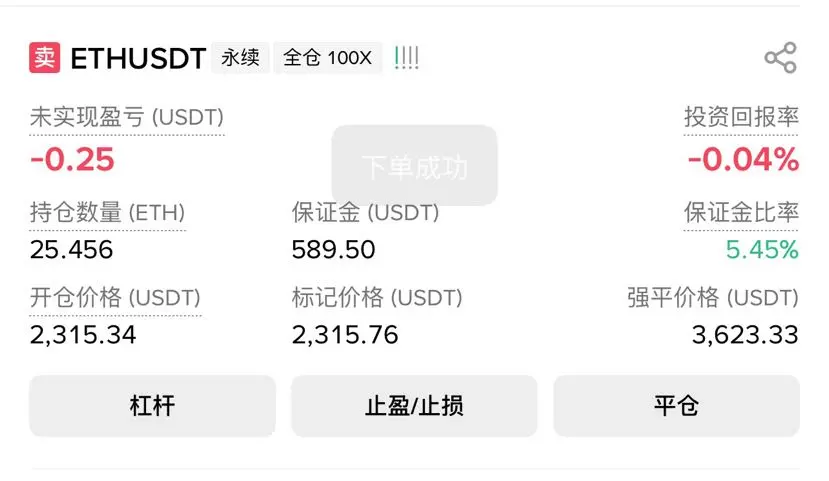Tap the 标记价格 (USDT) label

(x=377, y=297)
